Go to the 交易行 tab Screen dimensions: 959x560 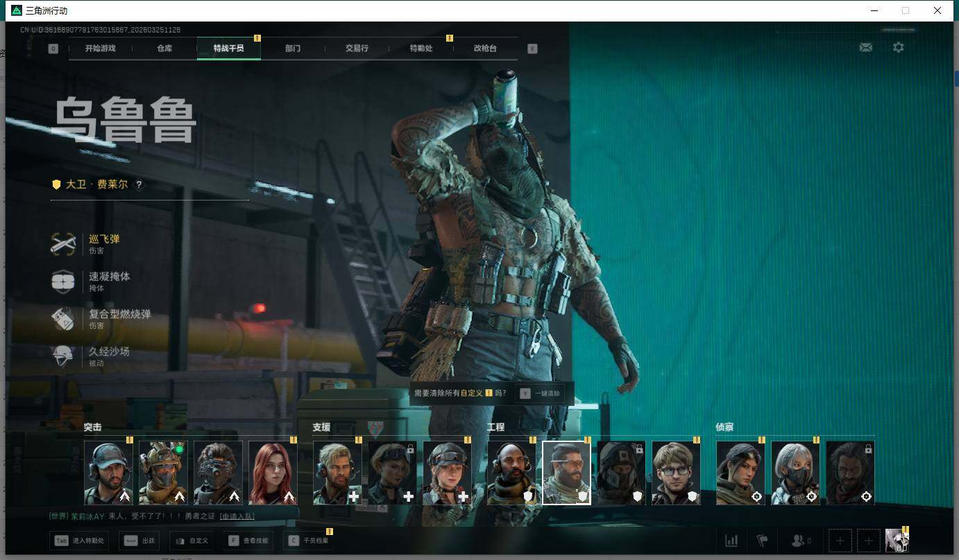pos(357,49)
